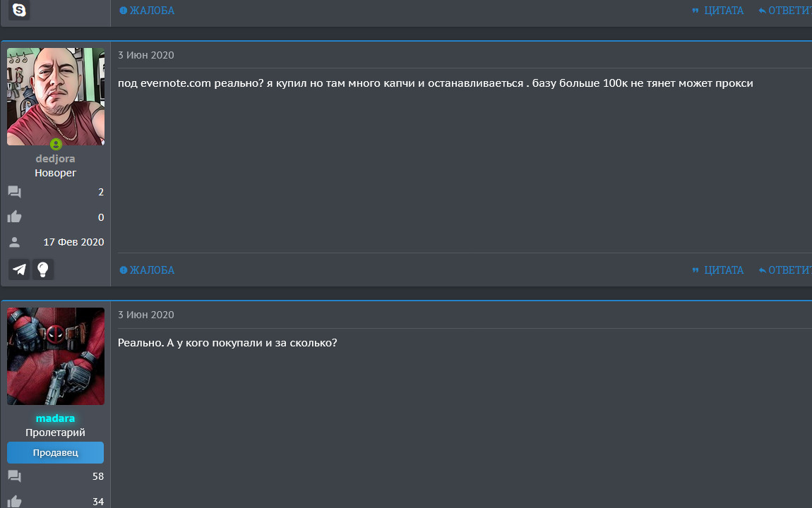Reply to dedjora's post with ОТВЕТИТЬ
Image resolution: width=812 pixels, height=508 pixels.
785,270
